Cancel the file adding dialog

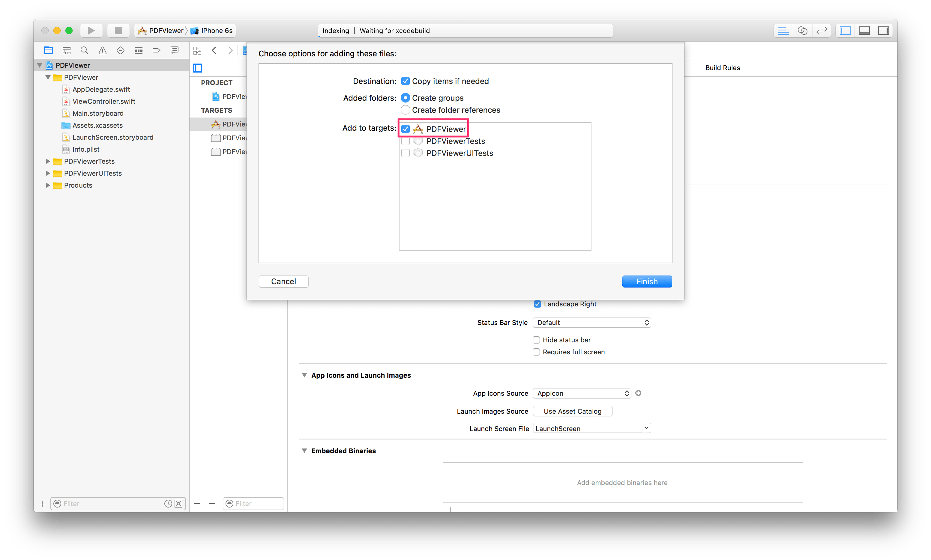(283, 281)
